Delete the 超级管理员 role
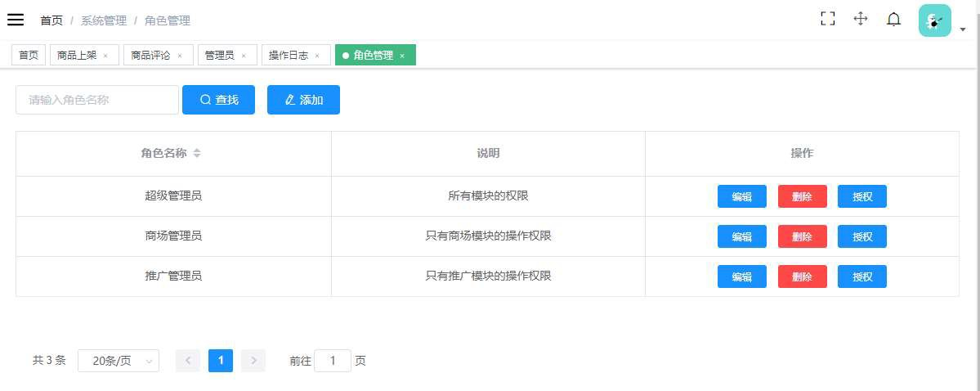 [x=803, y=196]
